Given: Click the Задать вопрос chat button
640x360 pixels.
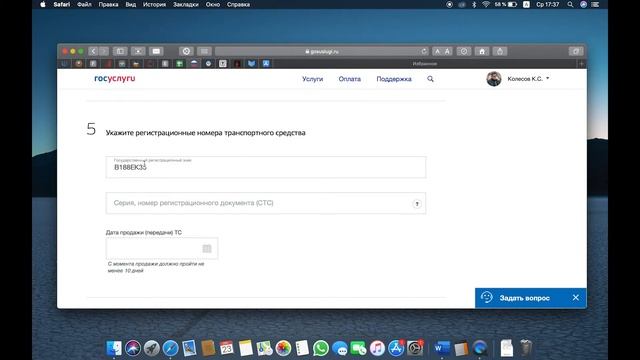Looking at the screenshot, I should (524, 298).
